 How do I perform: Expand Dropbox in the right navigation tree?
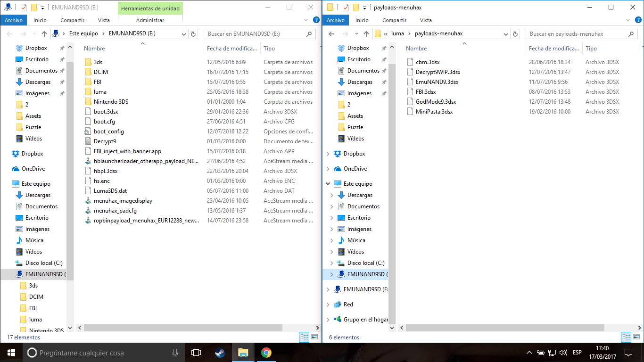click(329, 154)
